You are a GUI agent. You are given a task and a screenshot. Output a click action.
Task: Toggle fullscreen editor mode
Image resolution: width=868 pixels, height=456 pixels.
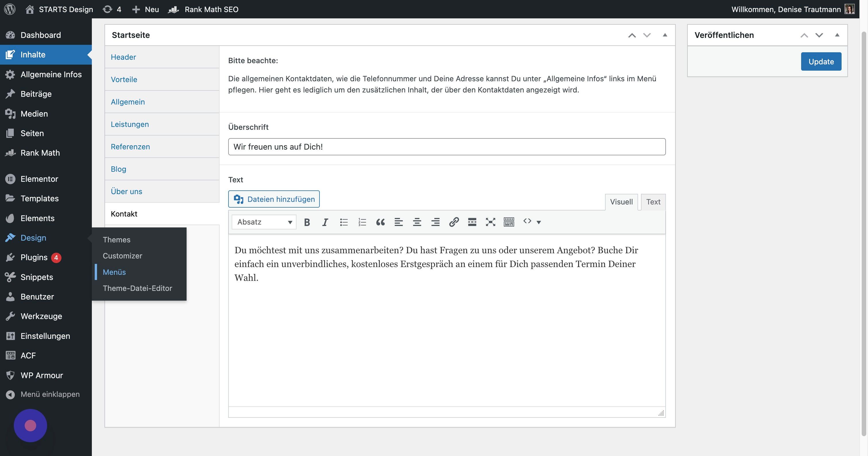coord(491,222)
